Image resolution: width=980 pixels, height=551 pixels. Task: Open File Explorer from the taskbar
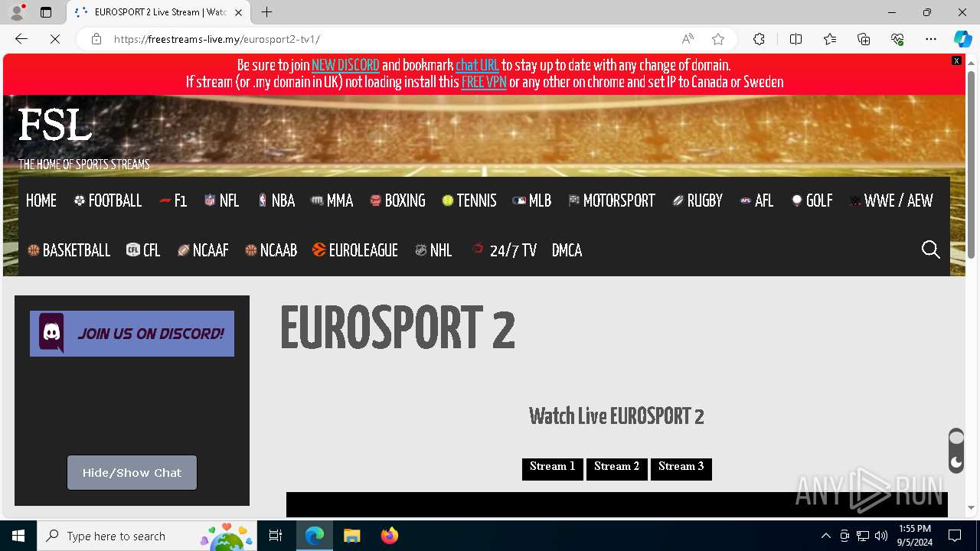coord(351,536)
